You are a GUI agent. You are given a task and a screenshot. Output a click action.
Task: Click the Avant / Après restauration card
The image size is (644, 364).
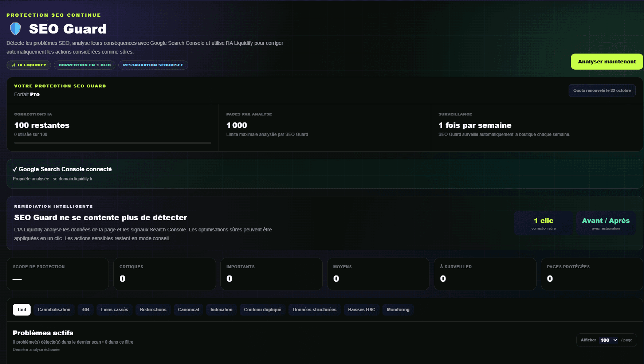[606, 223]
